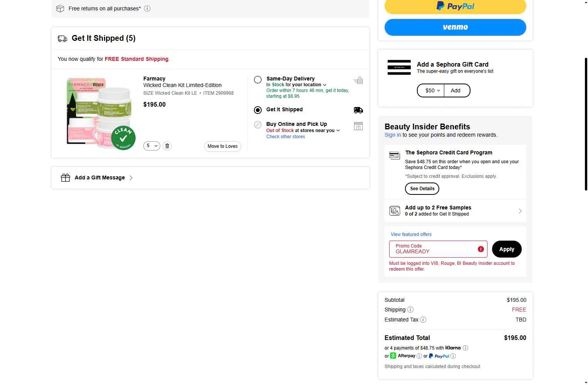Click the Klarna info icon
Viewport: 588px width, 385px height.
click(465, 348)
